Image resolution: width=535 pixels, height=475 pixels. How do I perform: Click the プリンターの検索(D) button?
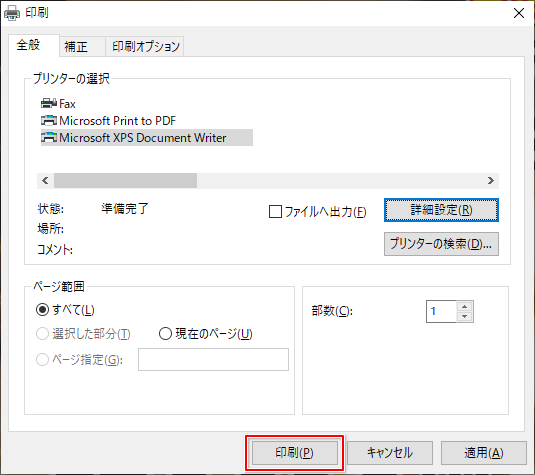click(x=441, y=244)
